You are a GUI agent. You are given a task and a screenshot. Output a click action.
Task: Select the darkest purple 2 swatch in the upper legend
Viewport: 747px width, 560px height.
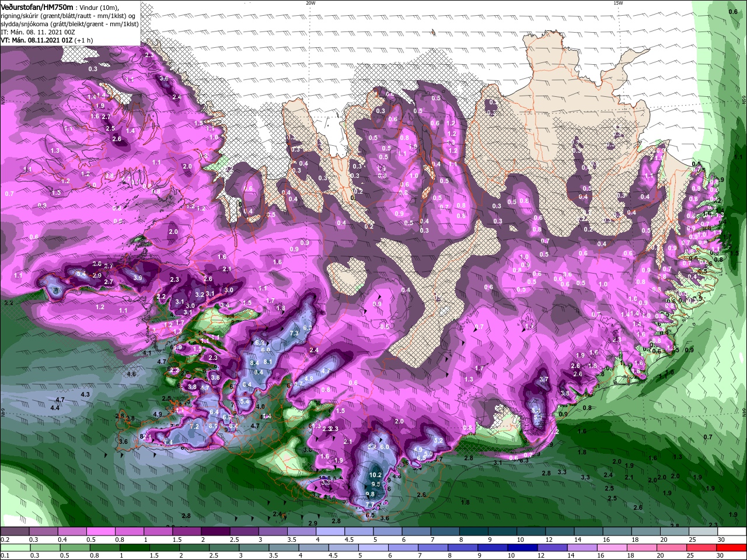[215, 531]
